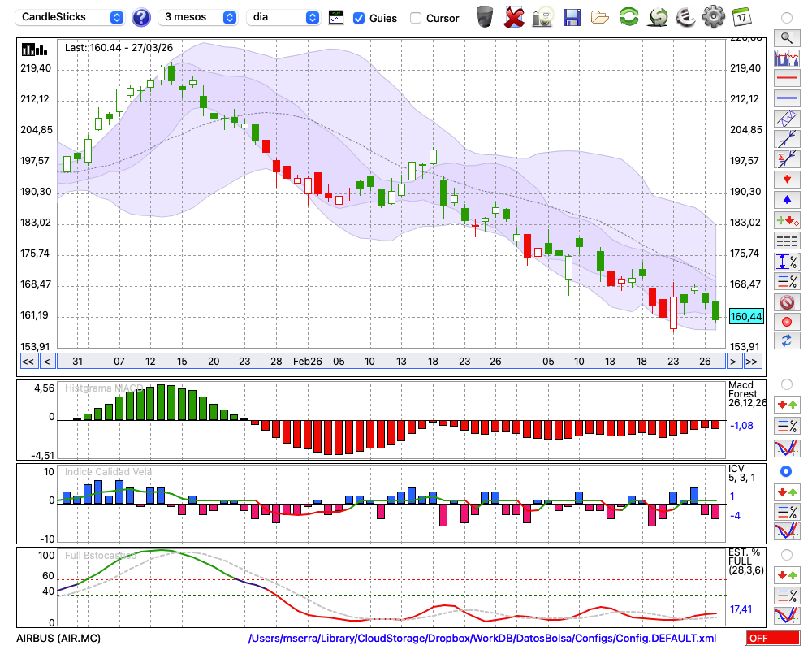Click the blue floppy disk save icon
Image resolution: width=812 pixels, height=650 pixels.
click(572, 17)
